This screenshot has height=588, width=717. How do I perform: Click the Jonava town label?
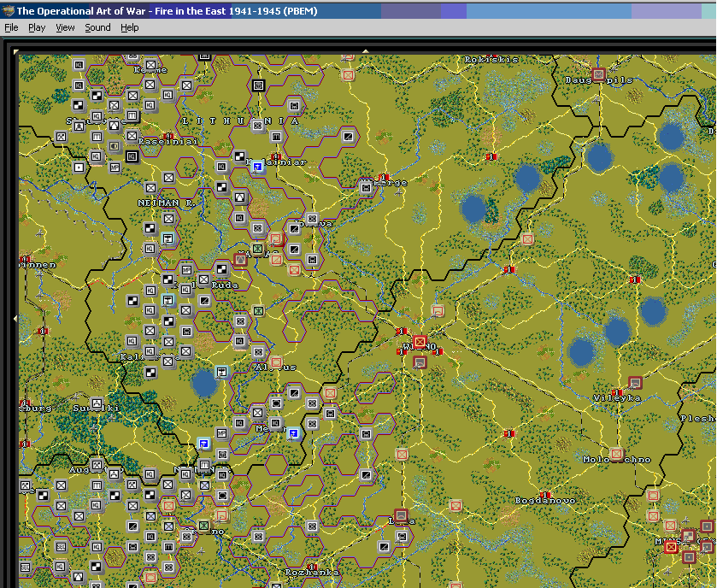click(x=313, y=224)
